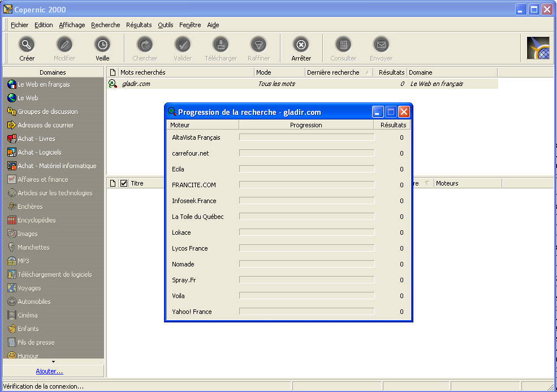557x392 pixels.
Task: Maximize the Progression de la recherche dialog
Action: pyautogui.click(x=391, y=112)
